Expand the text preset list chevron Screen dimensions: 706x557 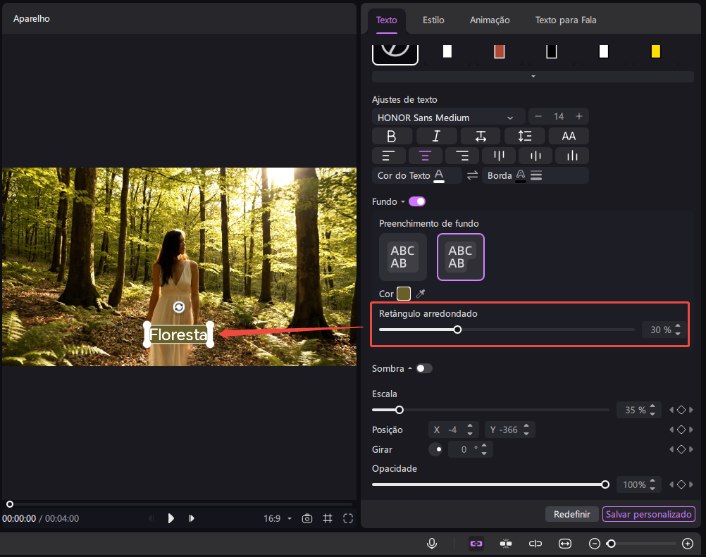click(x=532, y=76)
